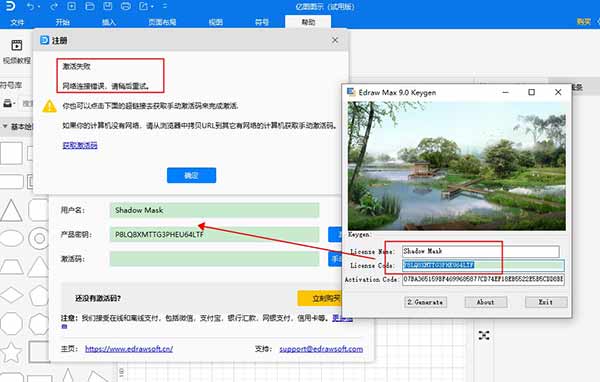
Task: Click the landscape picture in Keygen window
Action: click(457, 166)
